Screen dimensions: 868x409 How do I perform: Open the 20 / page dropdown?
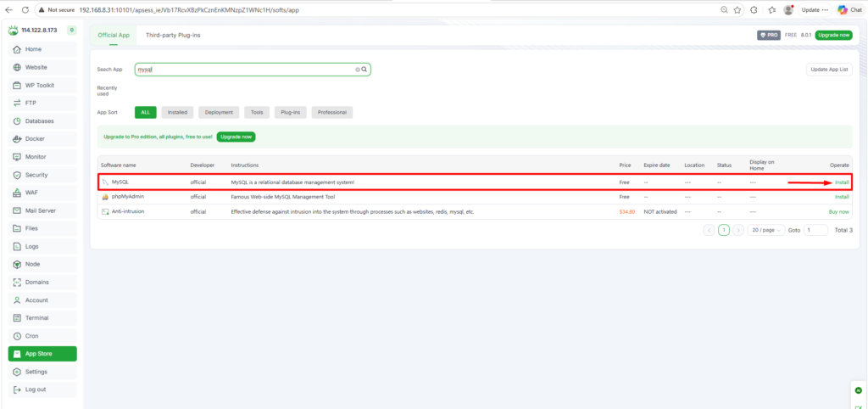pos(765,230)
